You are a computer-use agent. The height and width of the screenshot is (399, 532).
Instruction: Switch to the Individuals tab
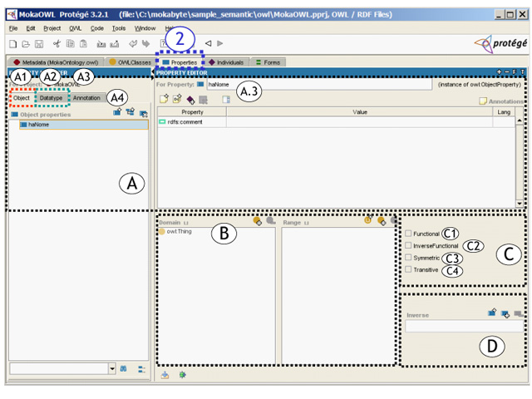(x=226, y=62)
